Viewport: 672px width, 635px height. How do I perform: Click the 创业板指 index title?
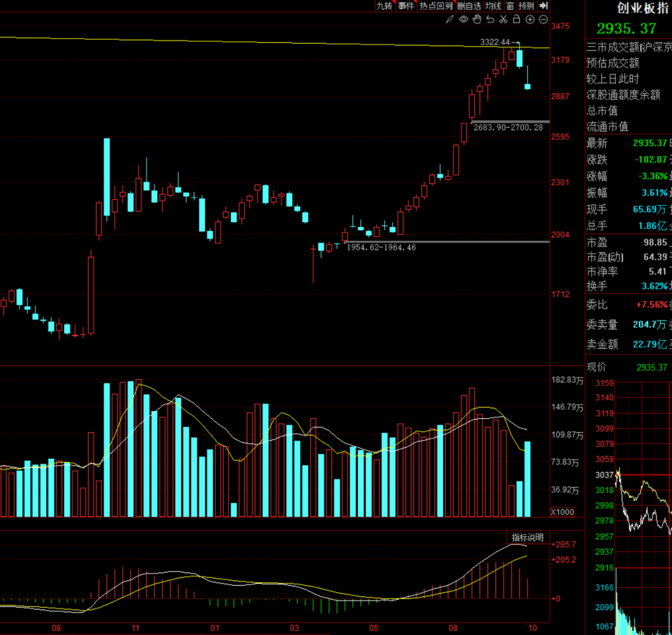[642, 7]
